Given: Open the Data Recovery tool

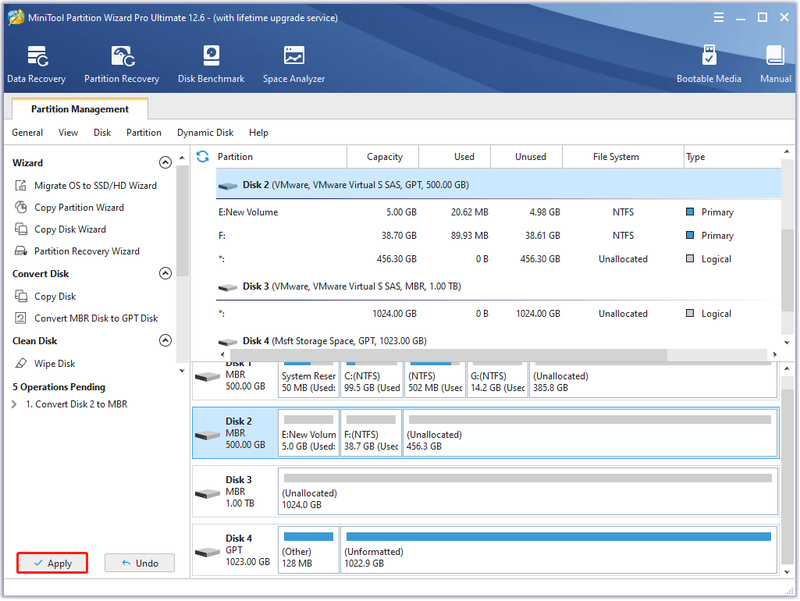Looking at the screenshot, I should coord(36,64).
